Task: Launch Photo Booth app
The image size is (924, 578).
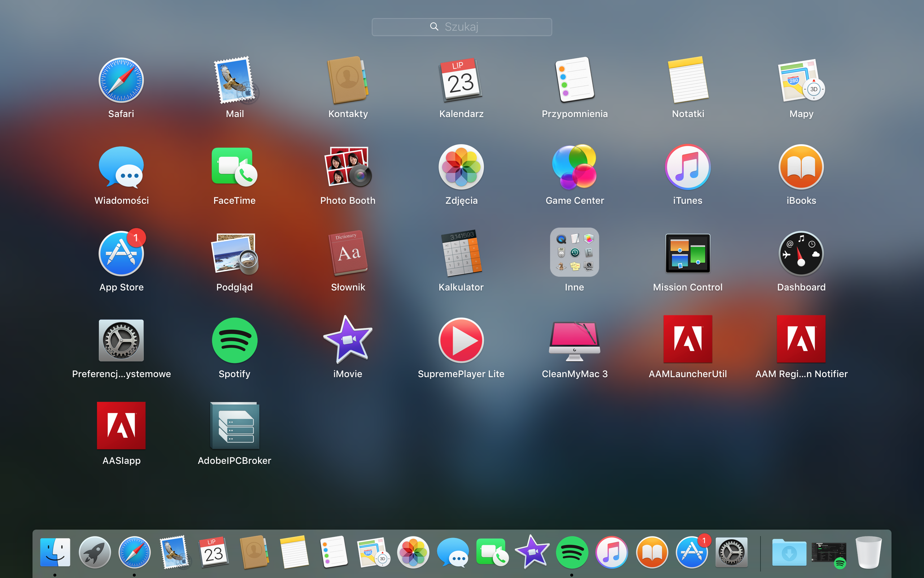Action: (348, 167)
